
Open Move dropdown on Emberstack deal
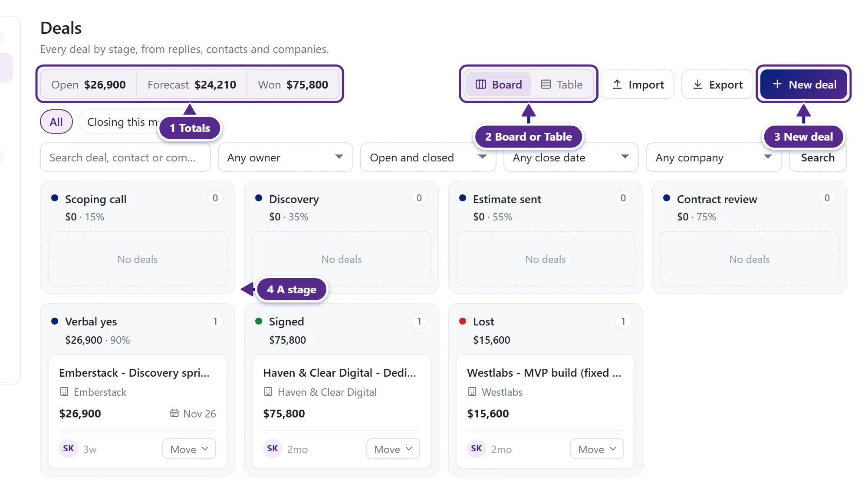(189, 449)
